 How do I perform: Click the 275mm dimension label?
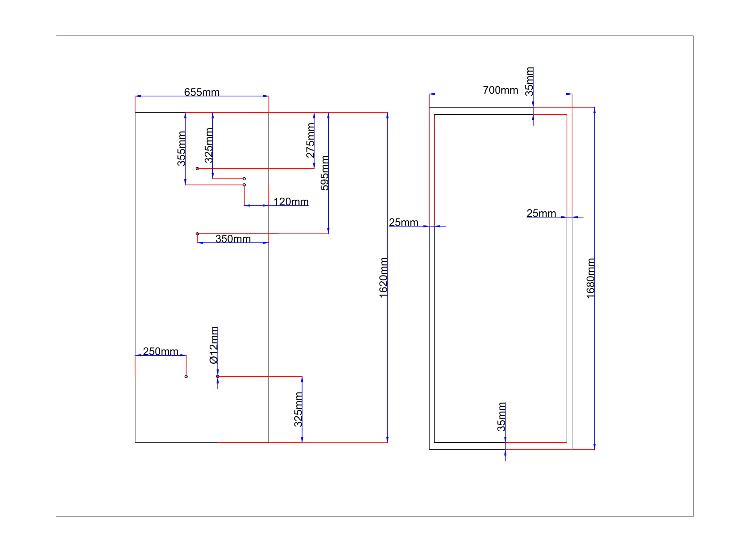[x=310, y=141]
